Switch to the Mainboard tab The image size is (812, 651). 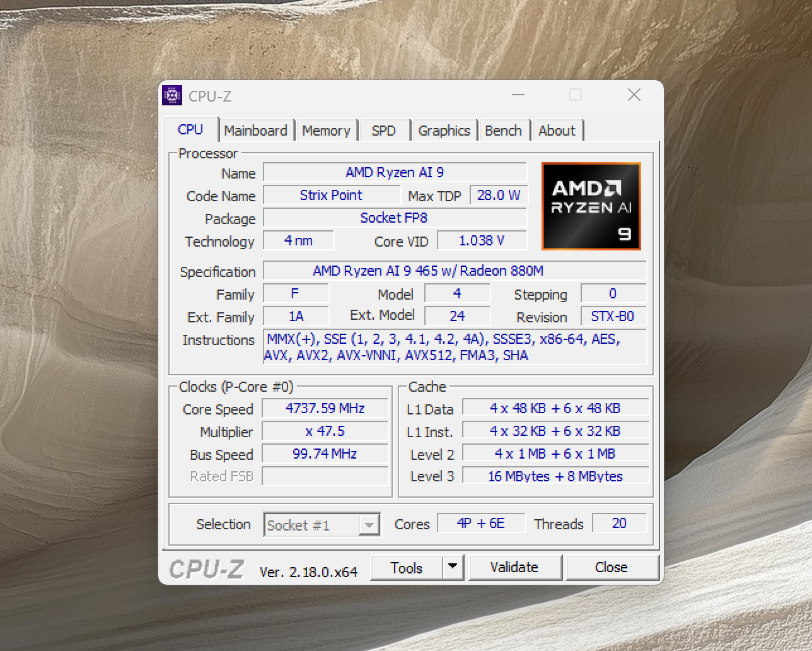255,131
